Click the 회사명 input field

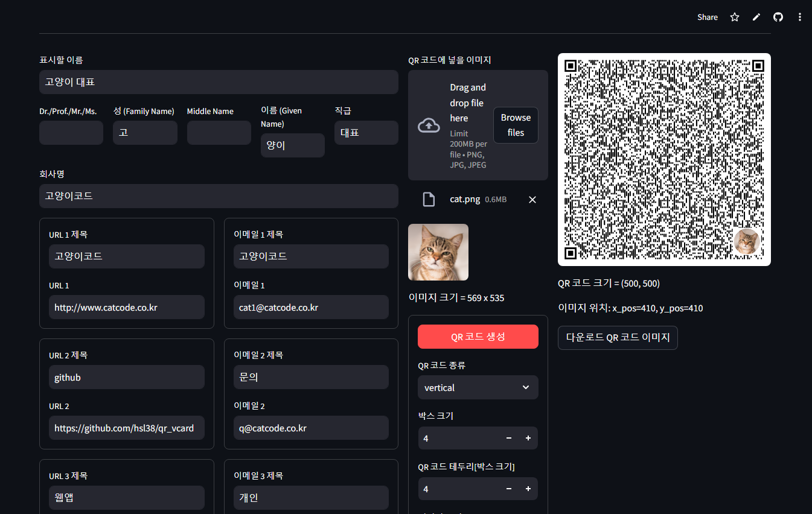click(x=219, y=196)
